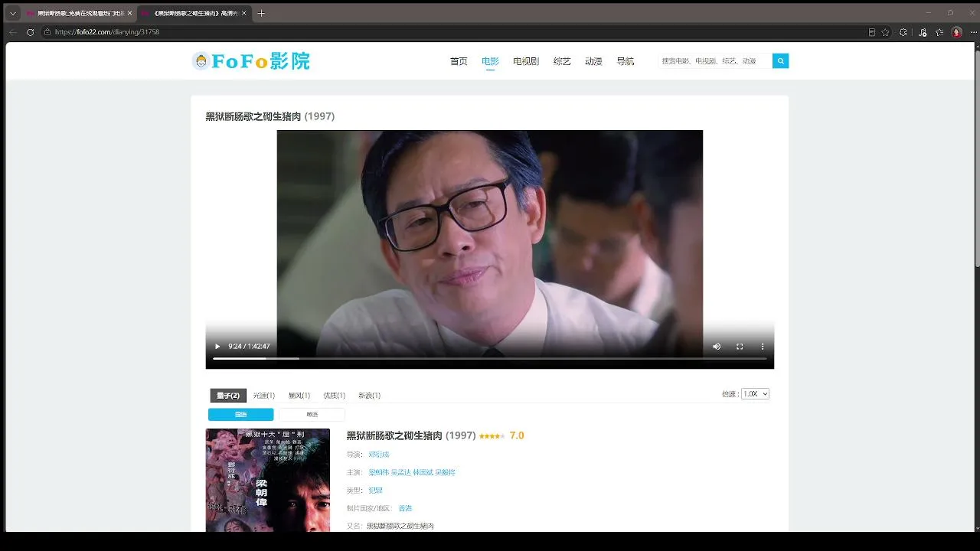The width and height of the screenshot is (980, 551).
Task: Close the first browser tab
Action: click(129, 13)
